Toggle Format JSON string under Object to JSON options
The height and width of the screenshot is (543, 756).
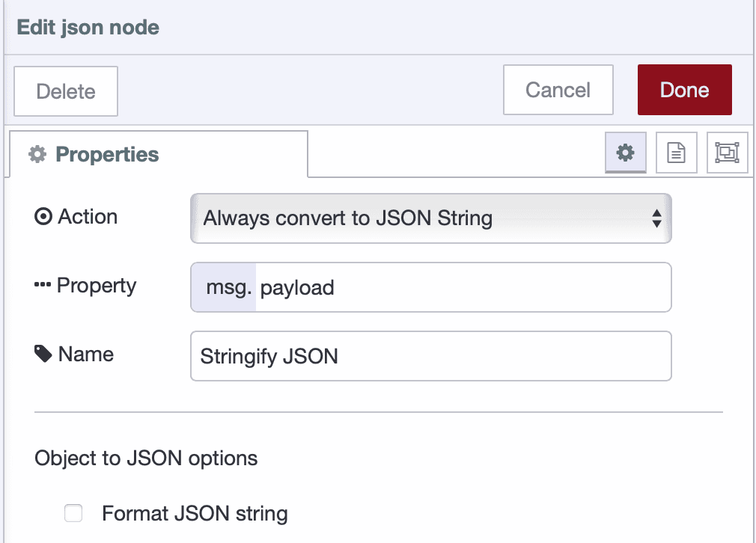(73, 513)
